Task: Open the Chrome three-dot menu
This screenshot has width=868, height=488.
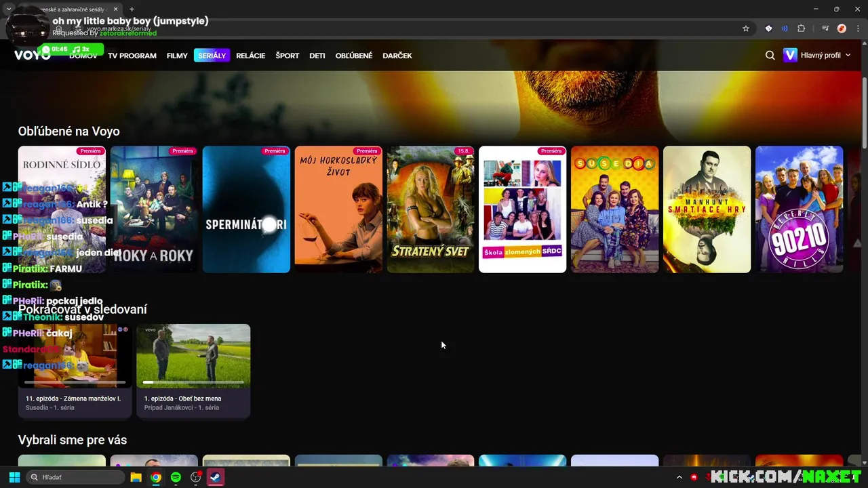Action: point(857,28)
